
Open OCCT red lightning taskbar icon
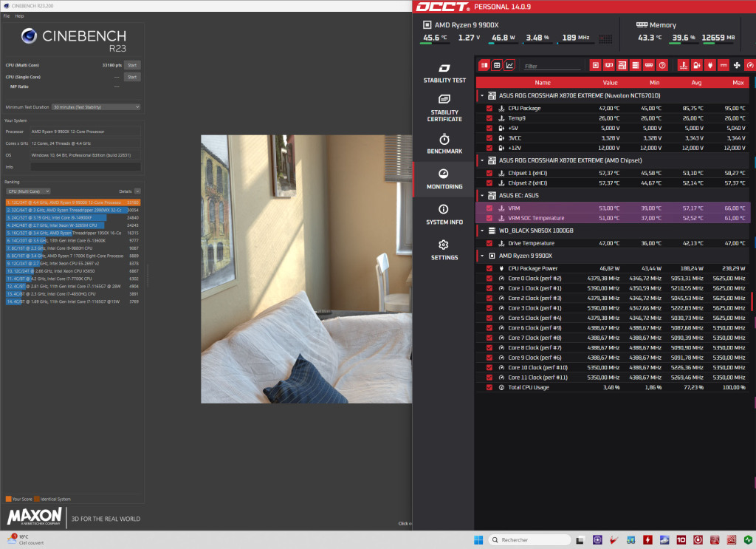point(647,540)
